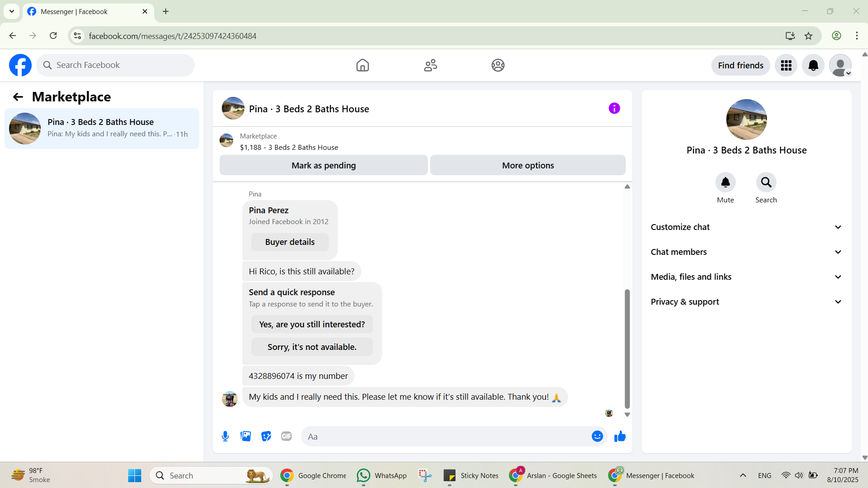View site information icon
Viewport: 868px width, 488px height.
77,36
